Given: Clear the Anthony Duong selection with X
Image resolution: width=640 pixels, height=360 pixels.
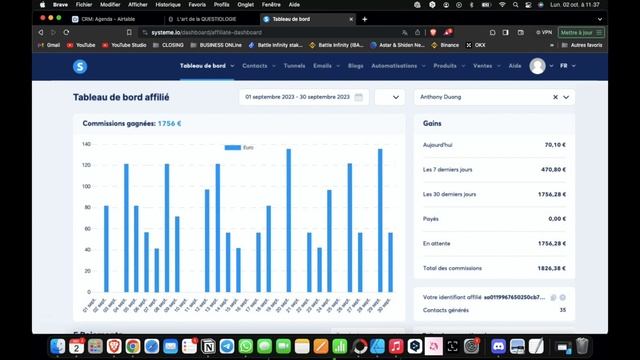Looking at the screenshot, I should click(555, 97).
